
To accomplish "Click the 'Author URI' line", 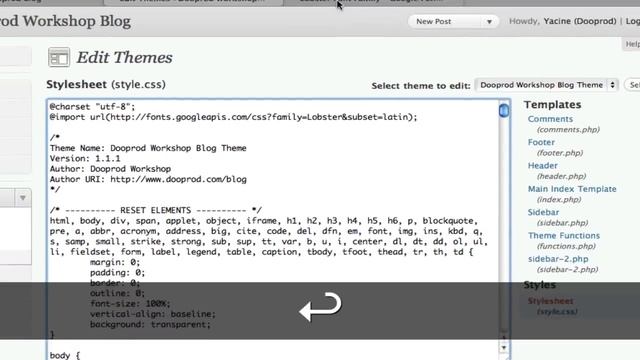I will (x=148, y=179).
